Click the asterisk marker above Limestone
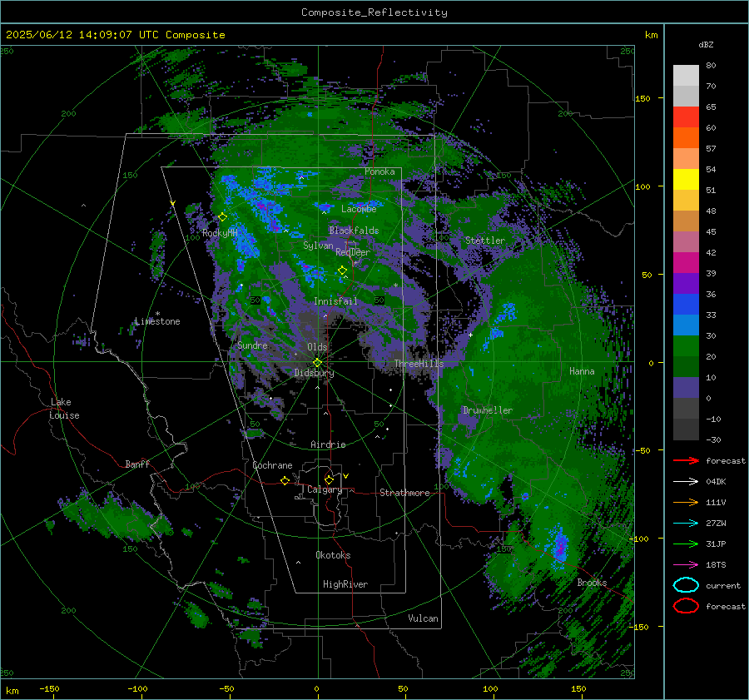The image size is (749, 700). click(157, 314)
